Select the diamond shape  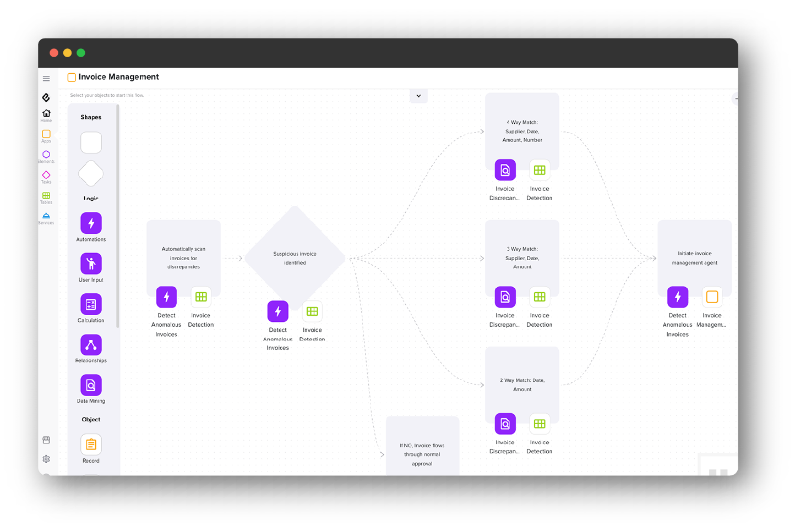pyautogui.click(x=91, y=174)
